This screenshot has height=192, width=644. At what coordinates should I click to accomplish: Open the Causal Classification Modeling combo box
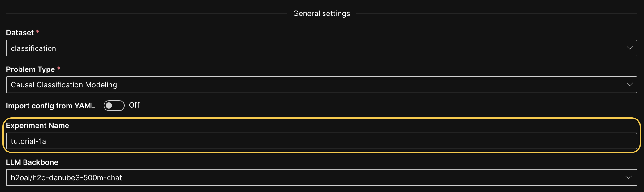point(322,85)
